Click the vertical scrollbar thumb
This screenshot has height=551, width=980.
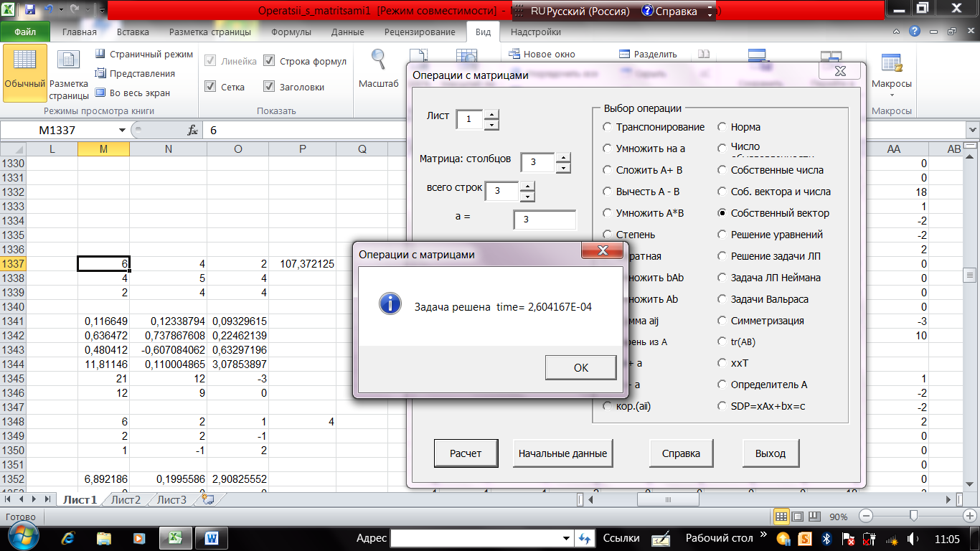tap(971, 275)
